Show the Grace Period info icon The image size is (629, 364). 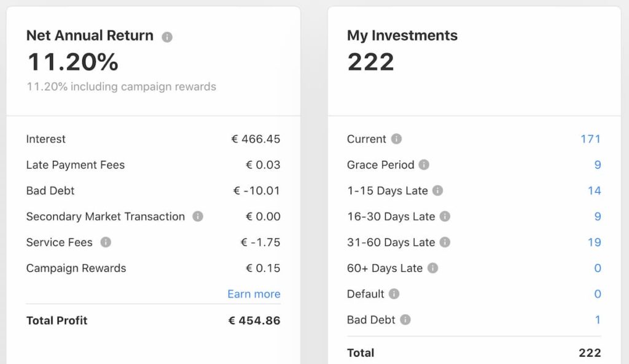pyautogui.click(x=424, y=165)
